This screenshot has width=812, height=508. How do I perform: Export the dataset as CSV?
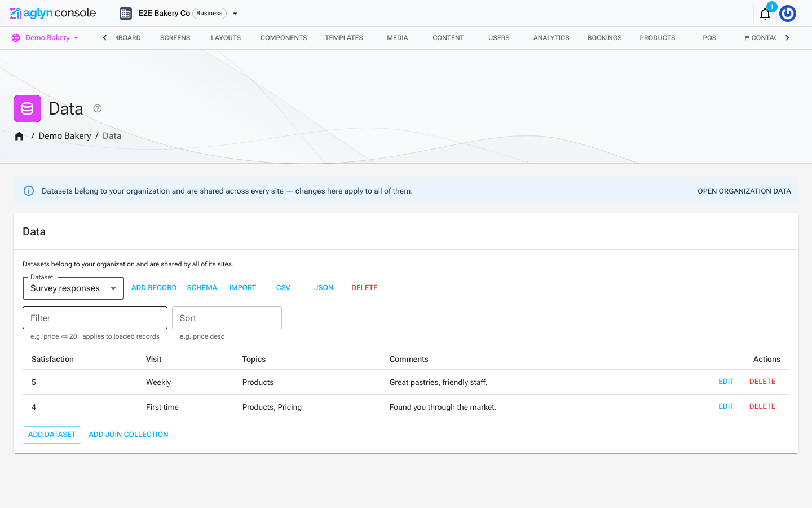point(283,288)
